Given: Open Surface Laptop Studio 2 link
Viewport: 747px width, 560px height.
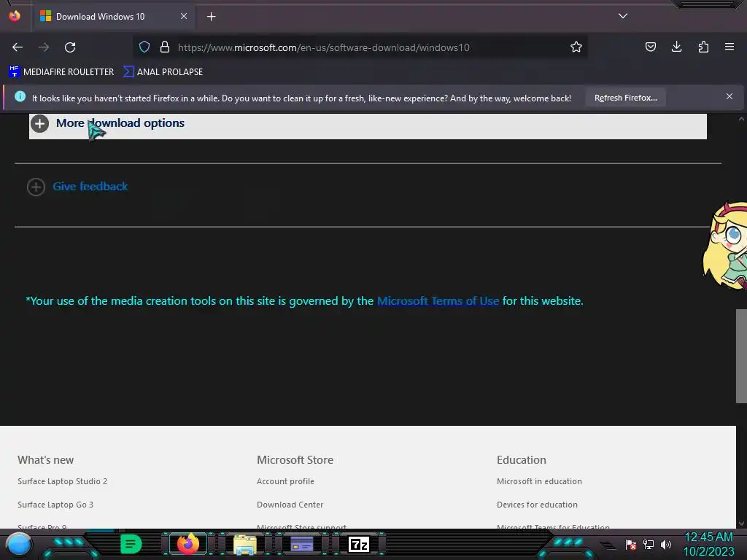Looking at the screenshot, I should 63,481.
